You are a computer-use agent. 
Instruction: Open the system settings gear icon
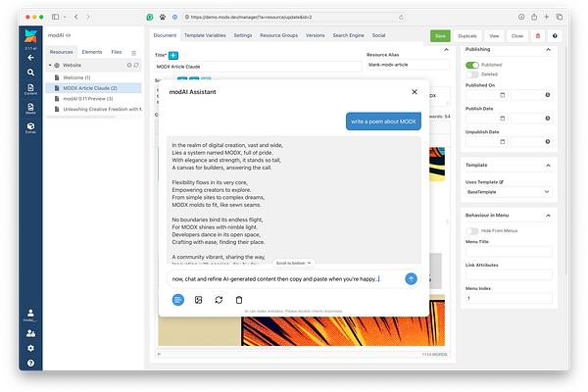pyautogui.click(x=30, y=348)
